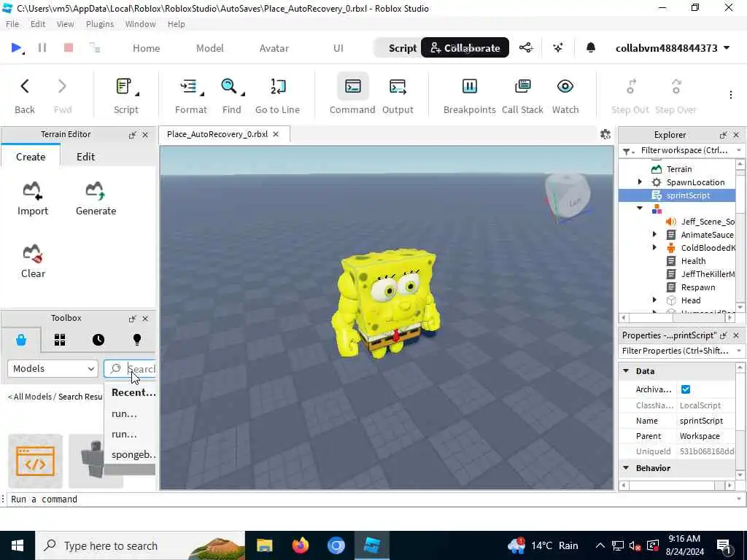Open the Toolbox Marketplace bag tab
This screenshot has height=560, width=747.
21,340
